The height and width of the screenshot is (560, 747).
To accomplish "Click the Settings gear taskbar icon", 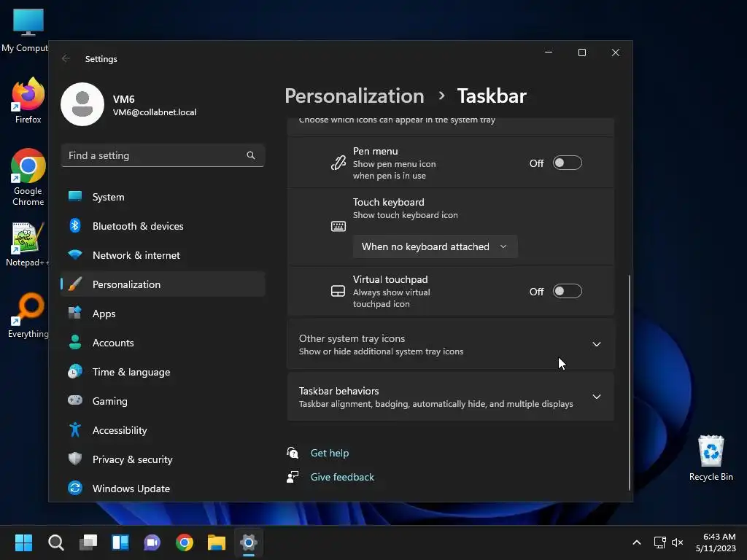I will coord(249,542).
